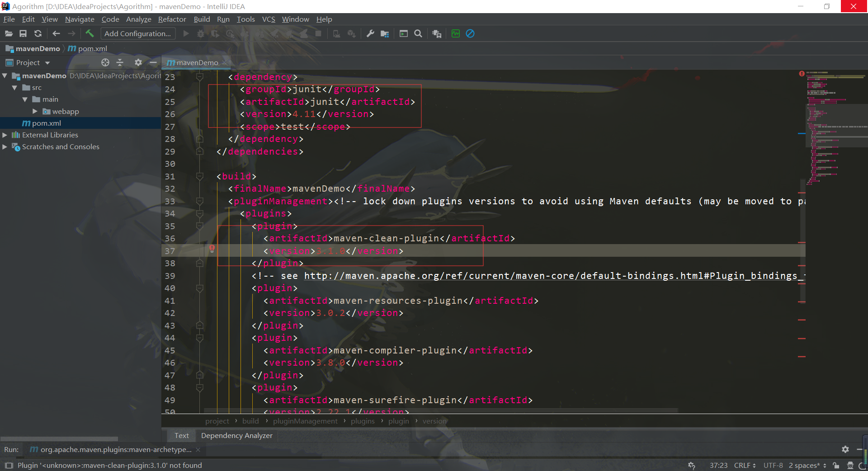This screenshot has height=471, width=868.
Task: Click the blue prohibited circle toolbar icon
Action: (470, 33)
